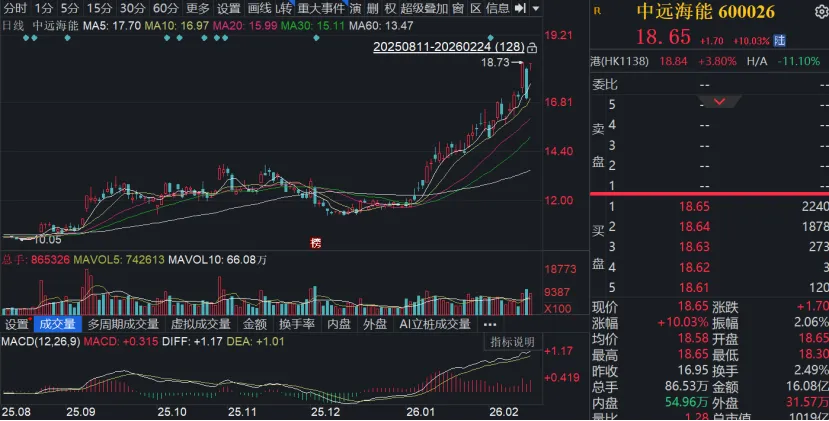Open the 更多 more periods menu
Image resolution: width=829 pixels, height=421 pixels.
pyautogui.click(x=198, y=8)
